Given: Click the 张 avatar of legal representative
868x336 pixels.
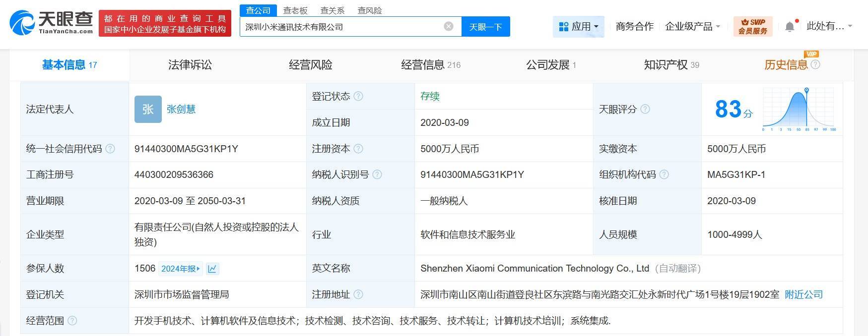Looking at the screenshot, I should tap(148, 109).
